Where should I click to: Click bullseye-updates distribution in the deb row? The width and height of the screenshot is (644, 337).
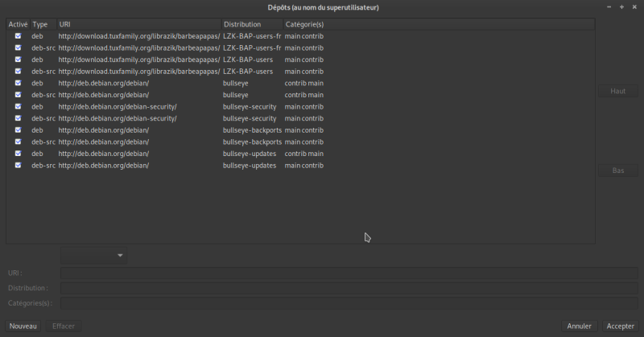pos(250,154)
